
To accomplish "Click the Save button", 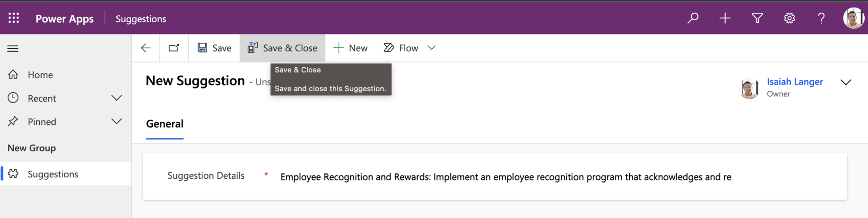I will pyautogui.click(x=215, y=48).
